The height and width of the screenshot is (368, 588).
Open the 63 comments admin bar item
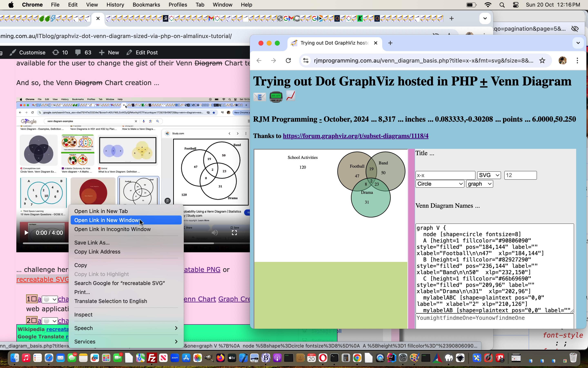(x=83, y=53)
